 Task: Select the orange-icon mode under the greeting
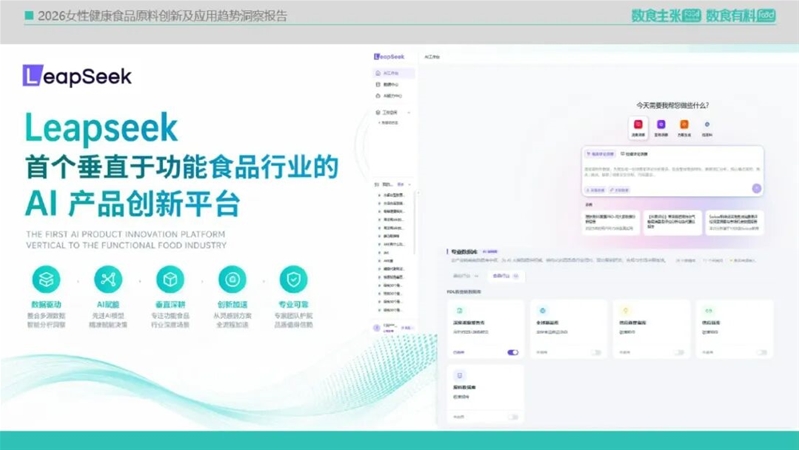[x=684, y=127]
